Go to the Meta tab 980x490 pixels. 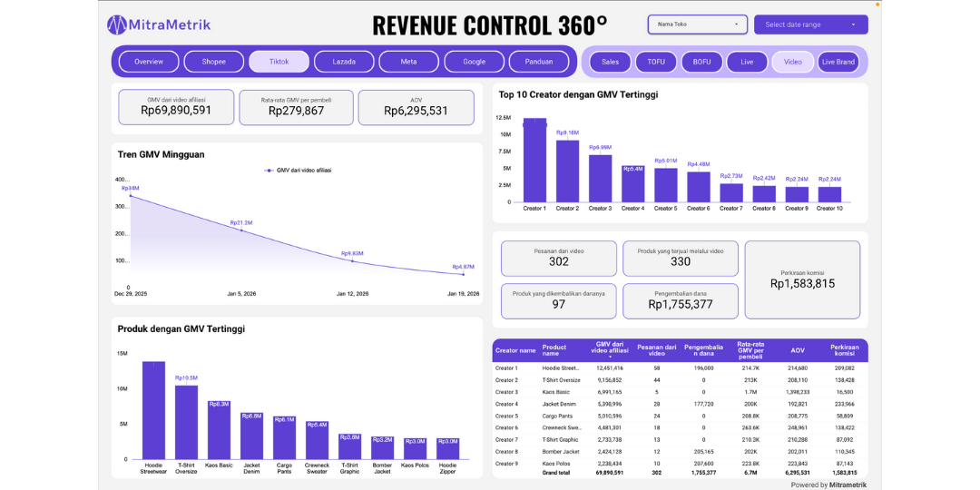tap(409, 62)
